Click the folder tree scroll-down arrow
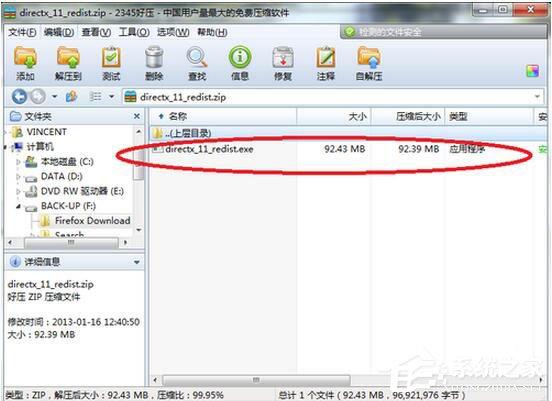This screenshot has height=401, width=552. [139, 230]
